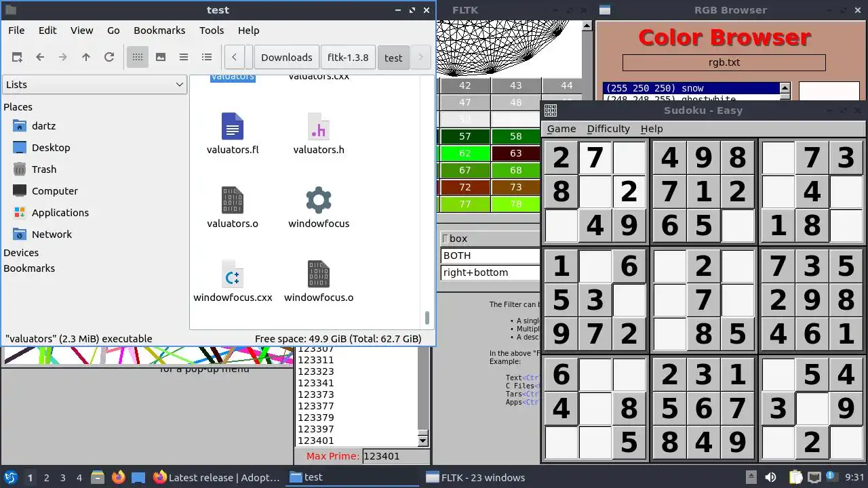Click the Max Prime value field

point(396,456)
